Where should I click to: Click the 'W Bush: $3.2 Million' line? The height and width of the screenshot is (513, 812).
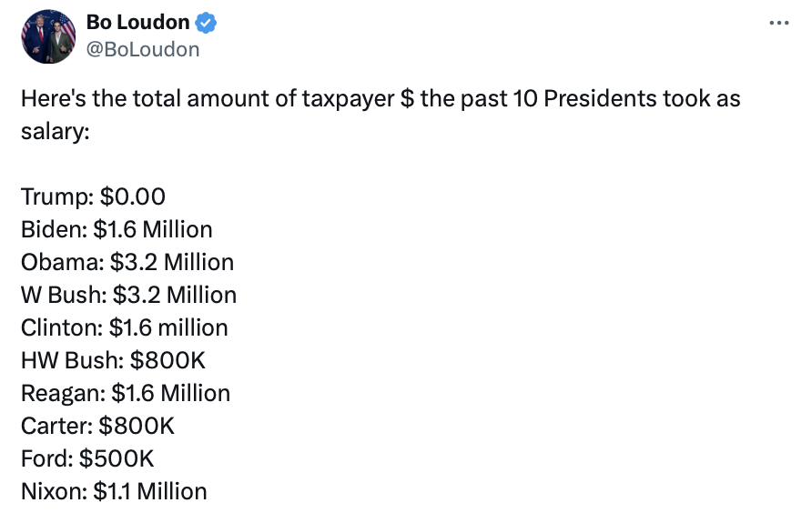tap(128, 295)
